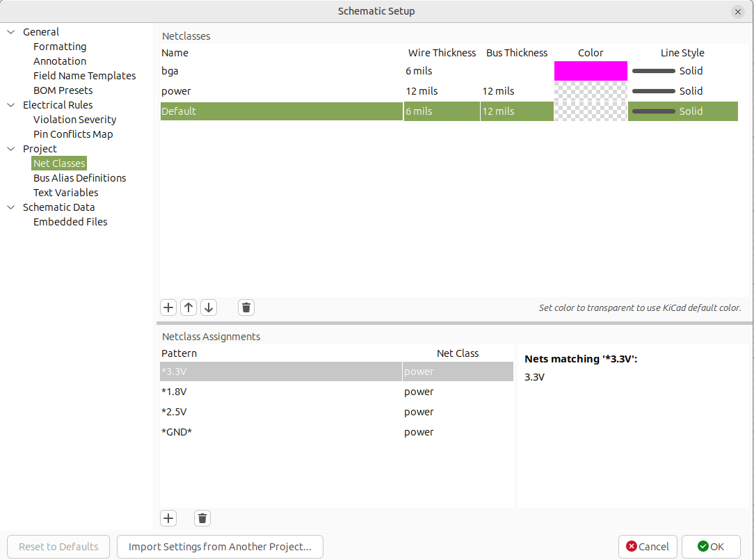The image size is (754, 560).
Task: Open BOM Presets page
Action: pyautogui.click(x=63, y=90)
